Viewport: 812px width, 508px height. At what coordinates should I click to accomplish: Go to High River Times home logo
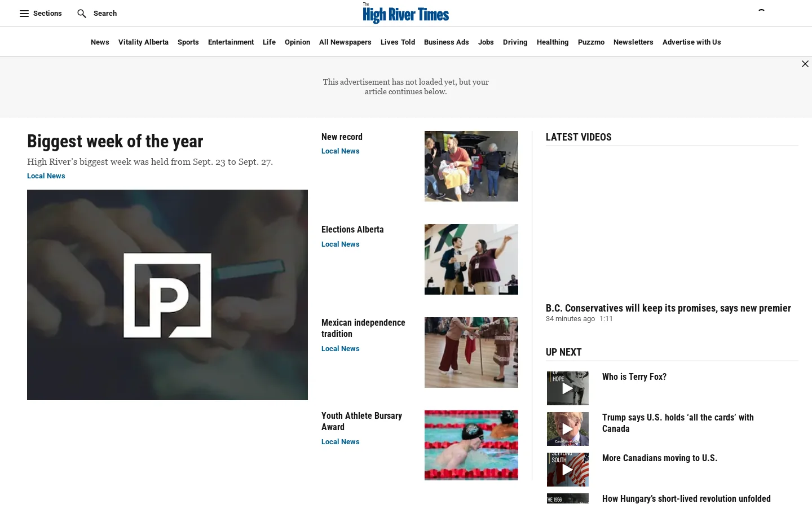(406, 13)
